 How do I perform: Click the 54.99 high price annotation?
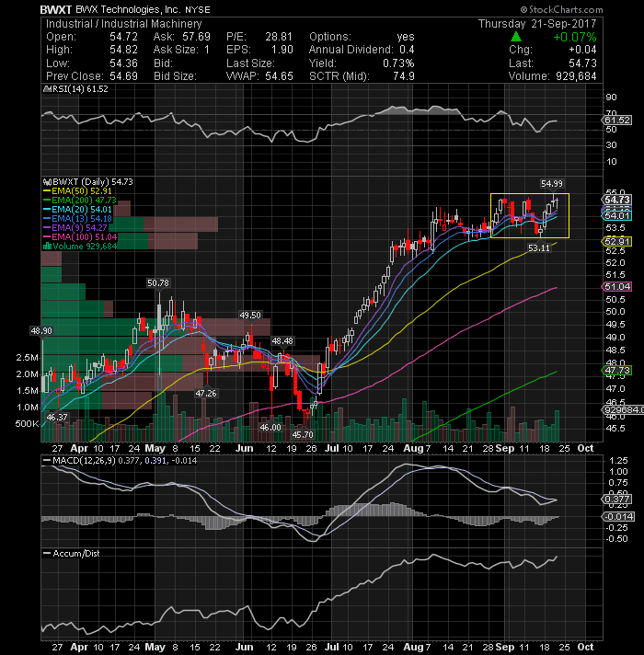(552, 184)
